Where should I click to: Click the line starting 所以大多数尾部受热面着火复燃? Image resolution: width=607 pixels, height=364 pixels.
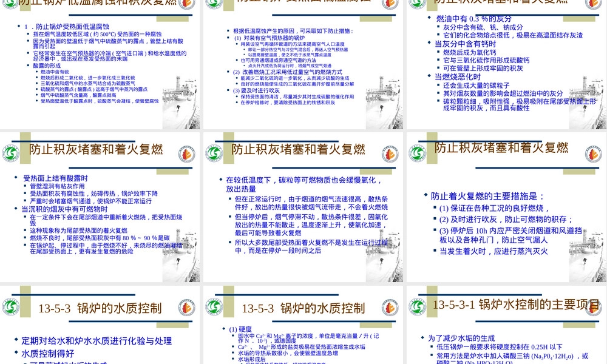click(311, 246)
